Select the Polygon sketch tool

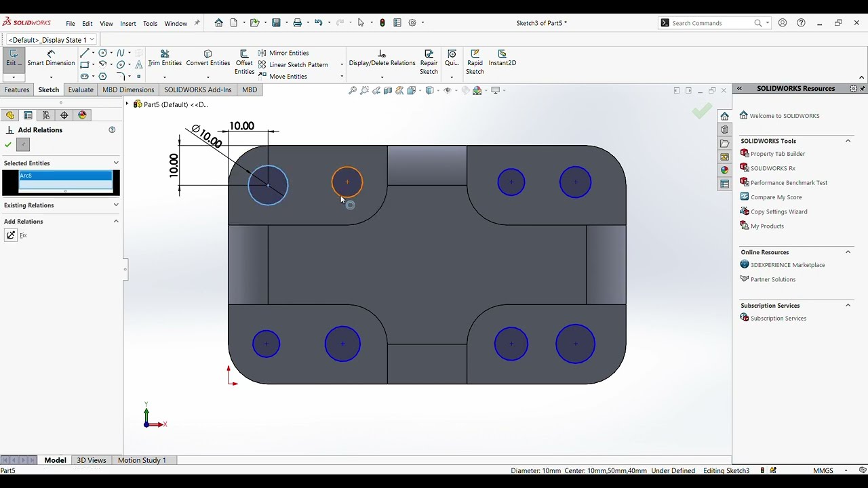coord(102,76)
